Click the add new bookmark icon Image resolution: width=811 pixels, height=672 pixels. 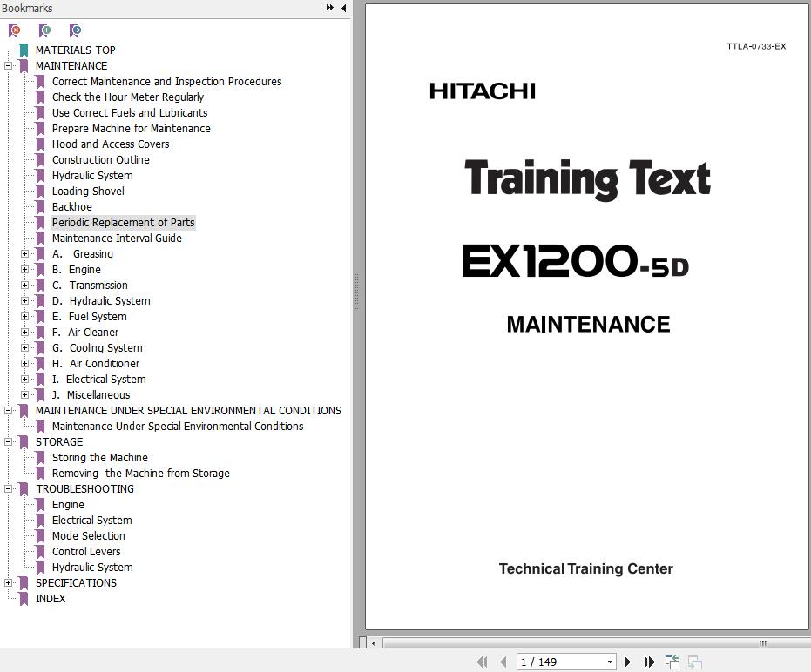click(x=44, y=30)
